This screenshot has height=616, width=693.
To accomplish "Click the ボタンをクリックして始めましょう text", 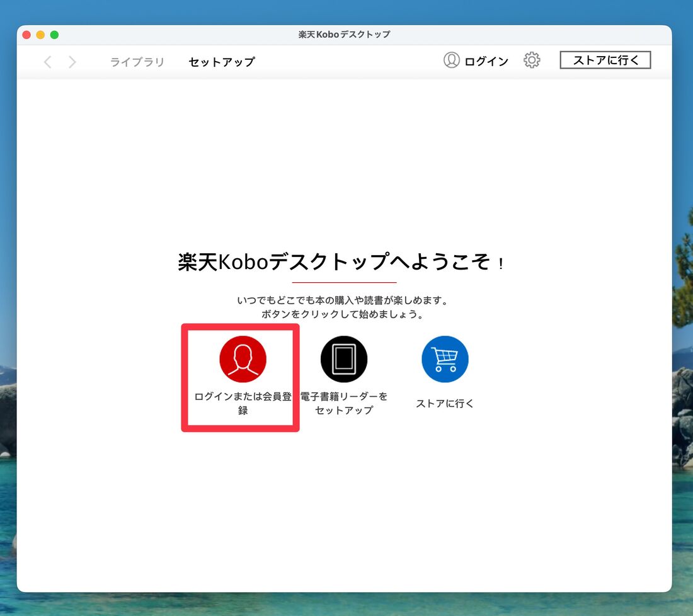I will tap(343, 314).
